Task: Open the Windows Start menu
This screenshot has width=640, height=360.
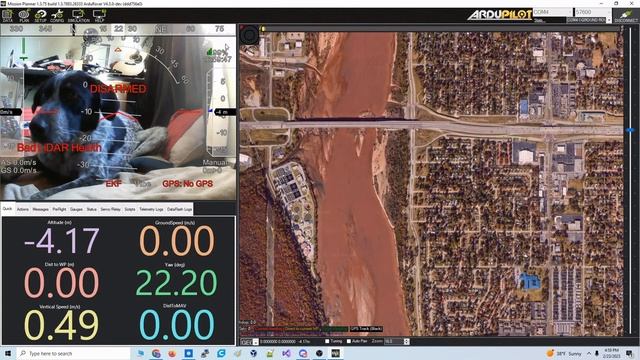Action: pos(7,353)
